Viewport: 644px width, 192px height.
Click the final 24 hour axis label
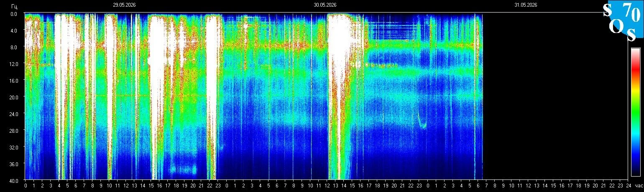(x=628, y=186)
